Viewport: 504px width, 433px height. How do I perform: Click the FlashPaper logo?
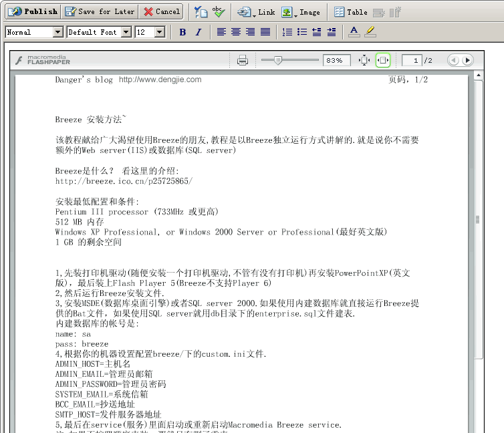[x=43, y=59]
